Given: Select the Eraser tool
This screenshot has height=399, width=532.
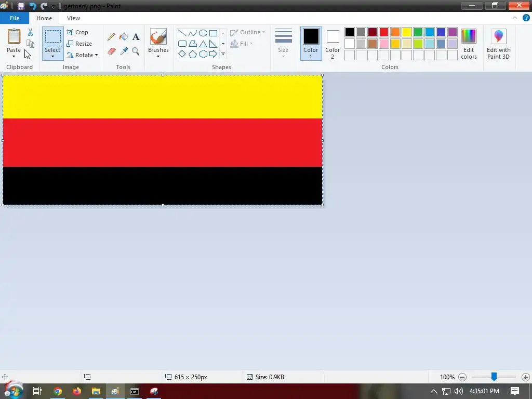Looking at the screenshot, I should [x=112, y=51].
